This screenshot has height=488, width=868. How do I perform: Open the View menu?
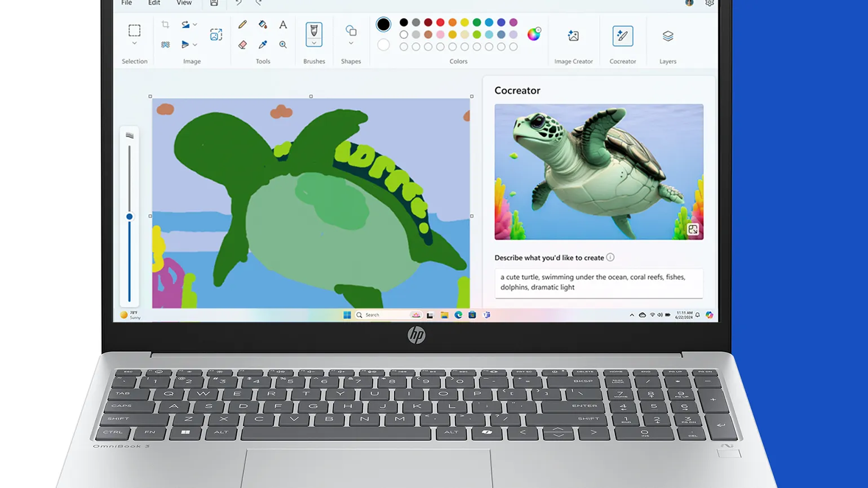click(x=184, y=3)
